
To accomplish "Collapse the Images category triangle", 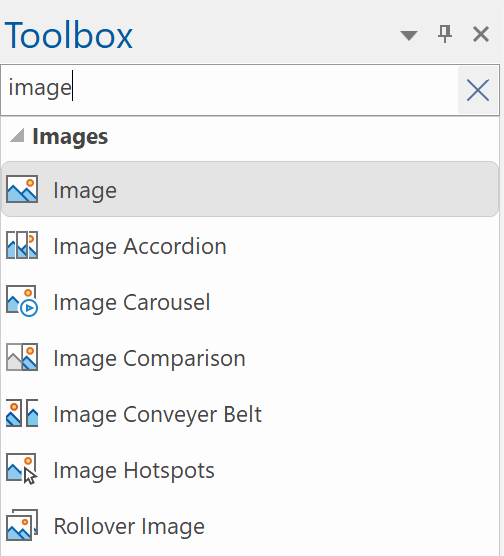I will point(17,135).
